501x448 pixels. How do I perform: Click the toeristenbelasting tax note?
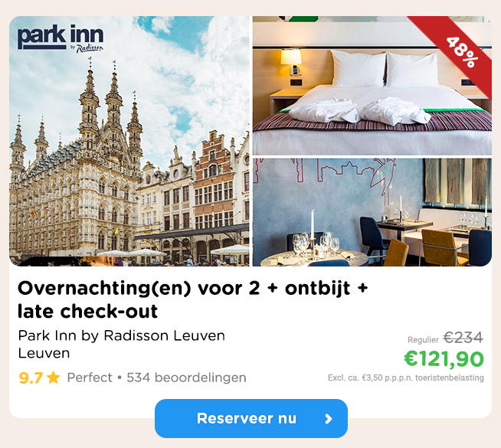(406, 378)
